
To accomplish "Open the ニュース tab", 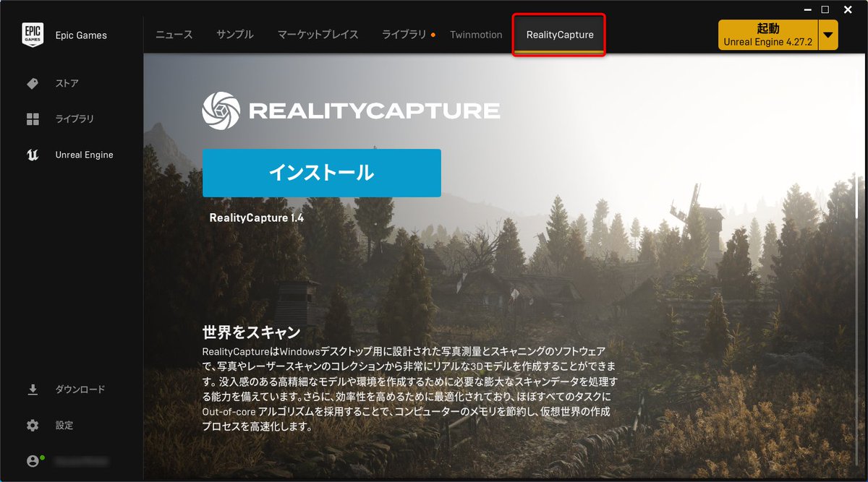I will tap(174, 35).
